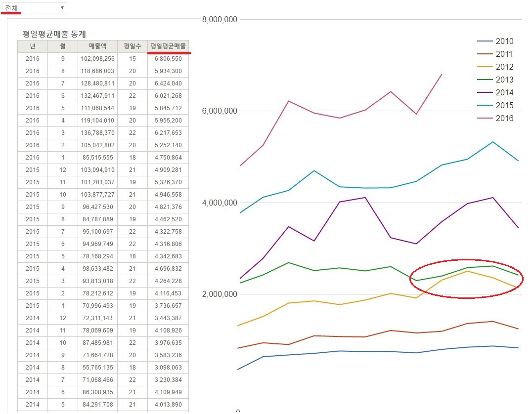532x414 pixels.
Task: Select the 2015 legend entry
Action: tap(495, 105)
